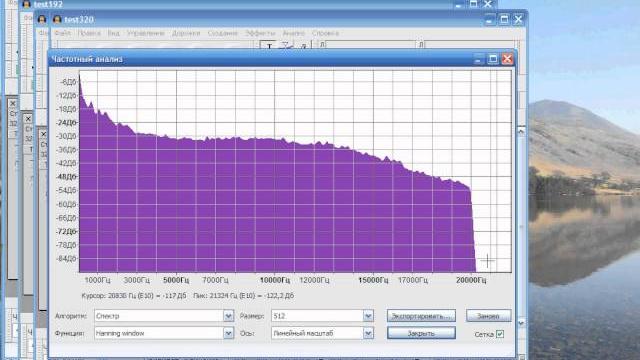The height and width of the screenshot is (360, 640).
Task: Open the Справка menu in test320
Action: click(325, 33)
